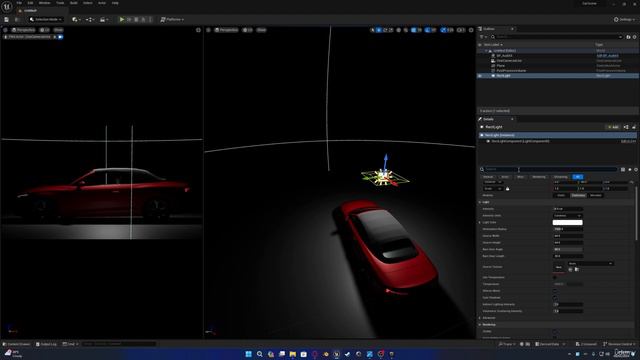This screenshot has width=640, height=360.
Task: Open the Window menu
Action: pyautogui.click(x=44, y=3)
